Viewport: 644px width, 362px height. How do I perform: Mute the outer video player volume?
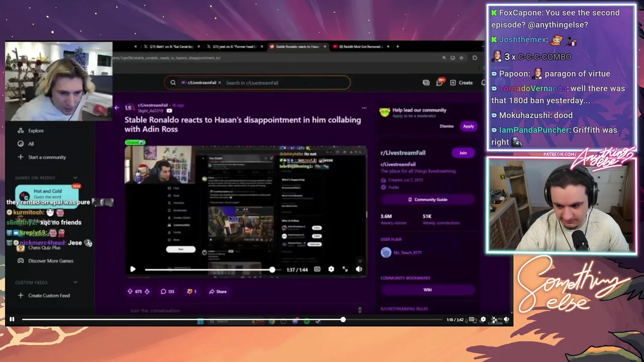(x=507, y=319)
